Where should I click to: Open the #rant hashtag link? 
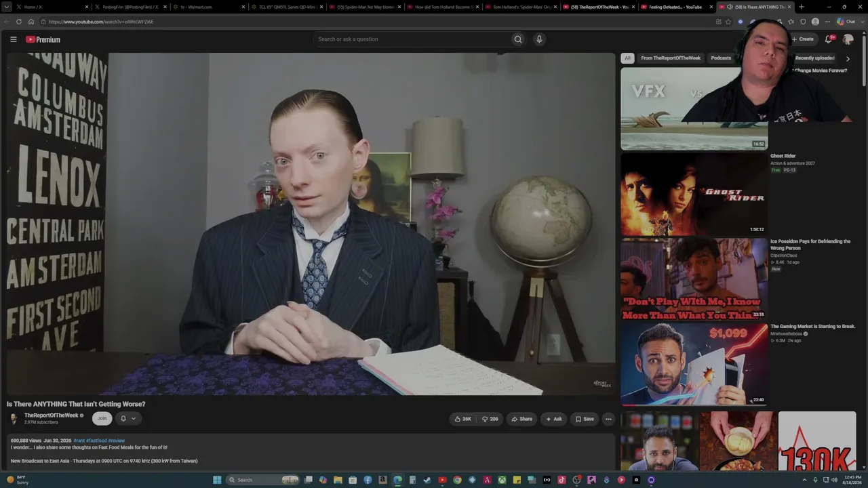point(79,441)
